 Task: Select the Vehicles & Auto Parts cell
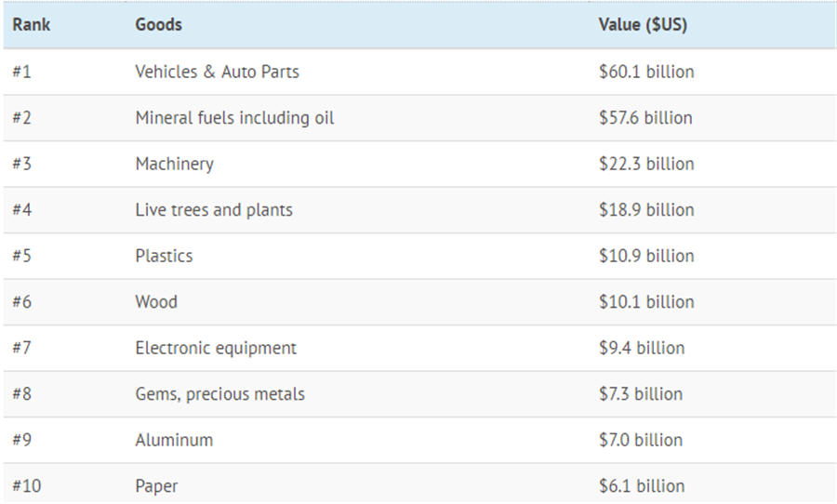click(x=217, y=72)
